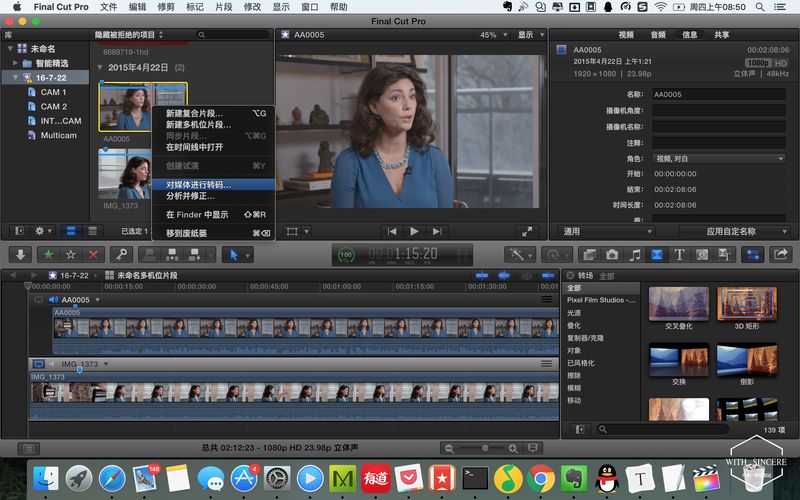Toggle audio speaker icon on AA0005 angle

pos(53,299)
